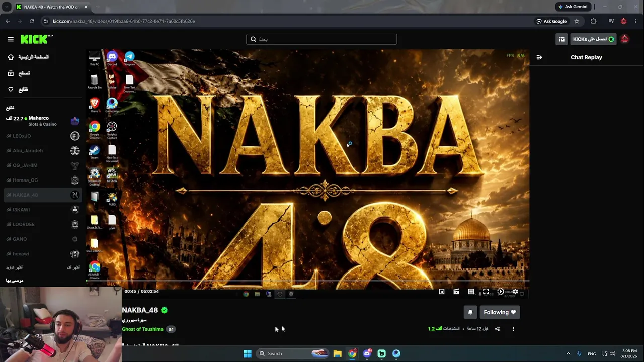This screenshot has height=362, width=644.
Task: Select NAKBA_48 in the followed channels list
Action: 42,195
